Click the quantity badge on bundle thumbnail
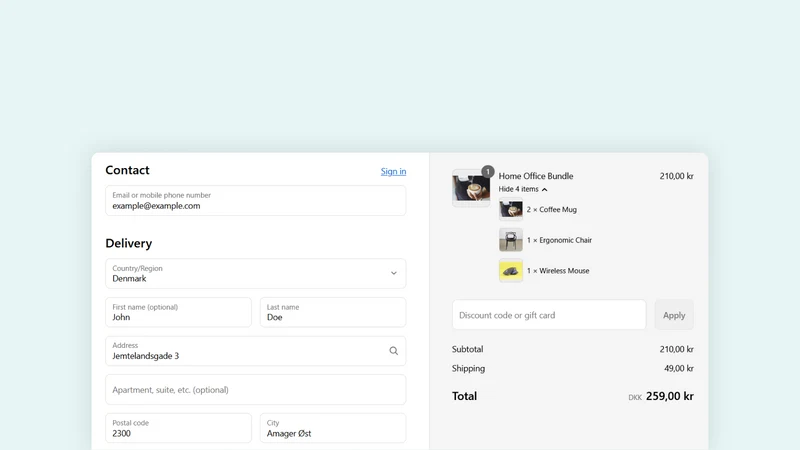Image resolution: width=800 pixels, height=450 pixels. [x=488, y=171]
